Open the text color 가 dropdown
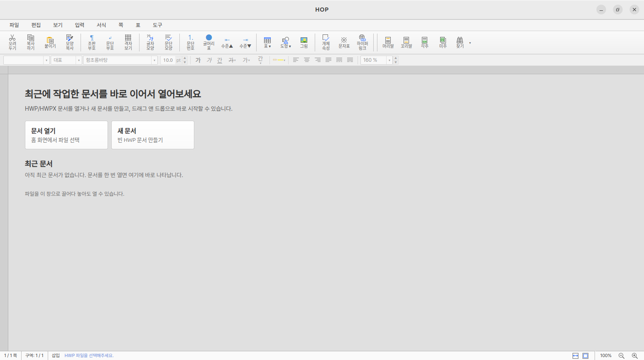The image size is (644, 360). [x=246, y=60]
